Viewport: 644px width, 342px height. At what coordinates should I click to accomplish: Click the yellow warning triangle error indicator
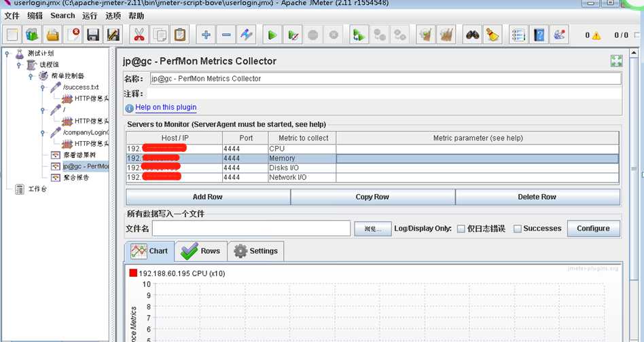point(596,36)
